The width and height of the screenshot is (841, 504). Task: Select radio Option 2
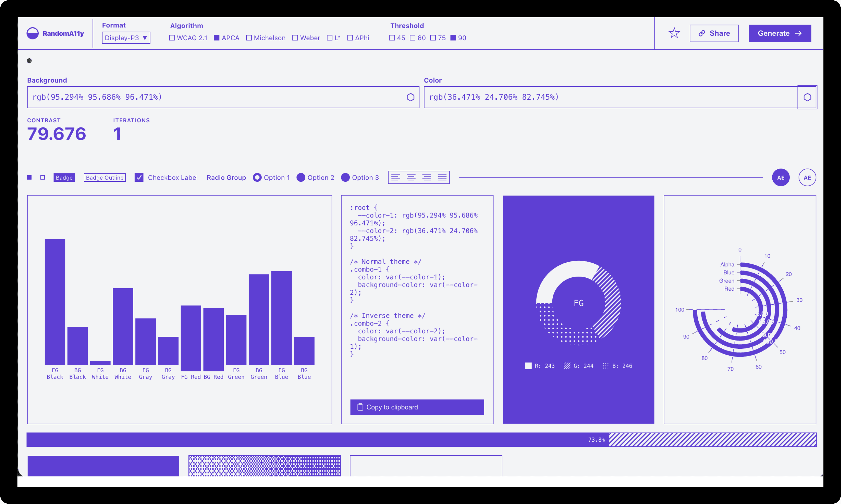point(301,177)
